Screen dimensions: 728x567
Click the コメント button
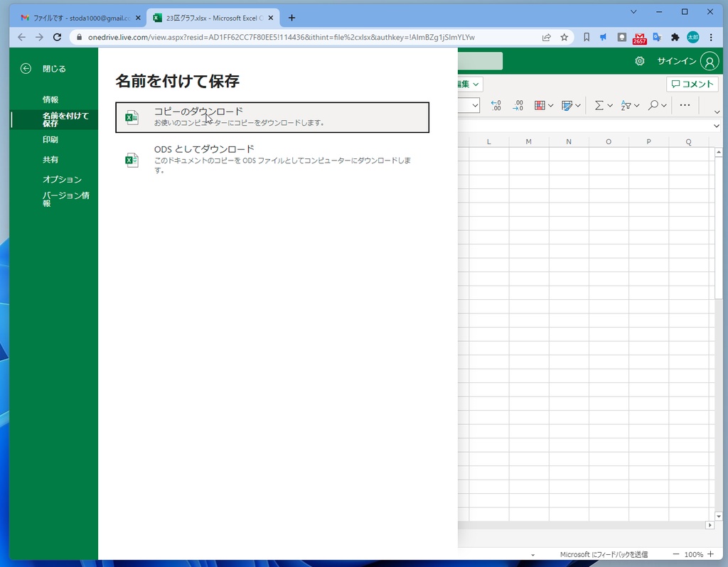click(692, 84)
